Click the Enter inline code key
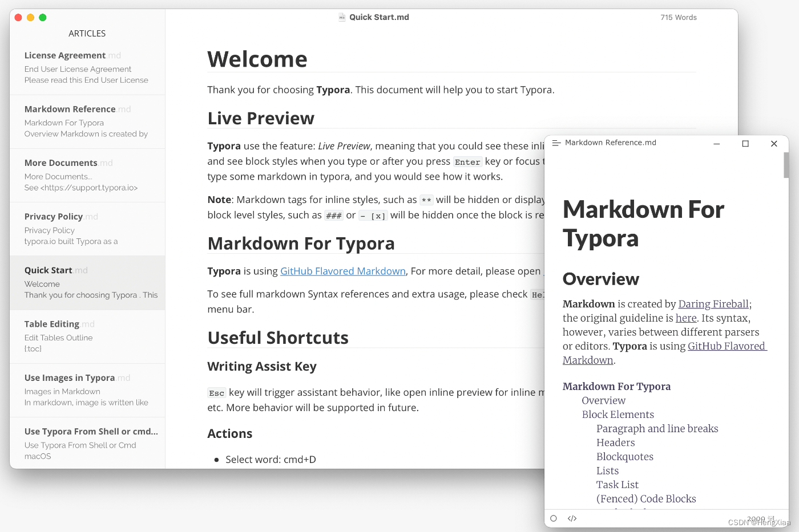Image resolution: width=799 pixels, height=532 pixels. tap(467, 162)
